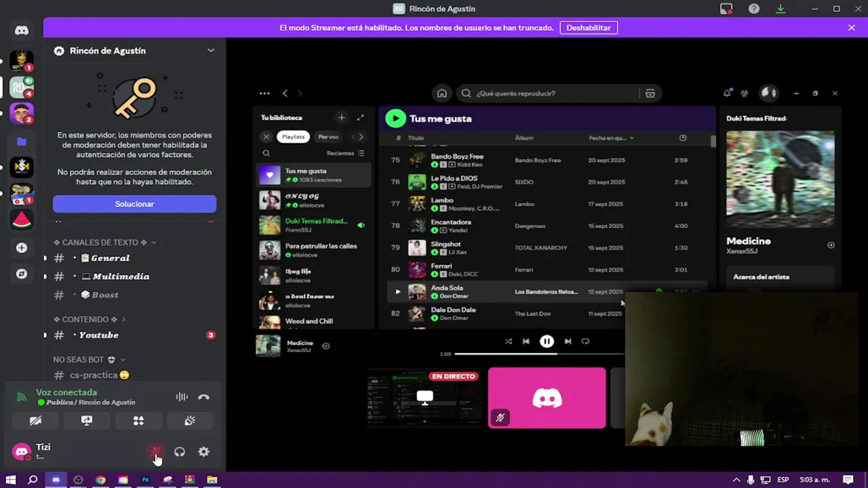868x488 pixels.
Task: Click Spotify browse icon beside search
Action: [650, 94]
